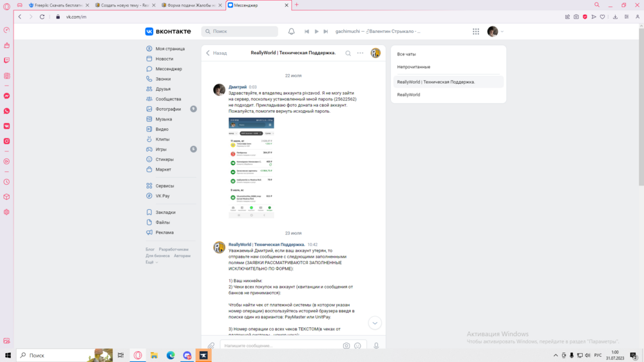Record a voice message with microphone
The width and height of the screenshot is (644, 362).
pyautogui.click(x=376, y=345)
